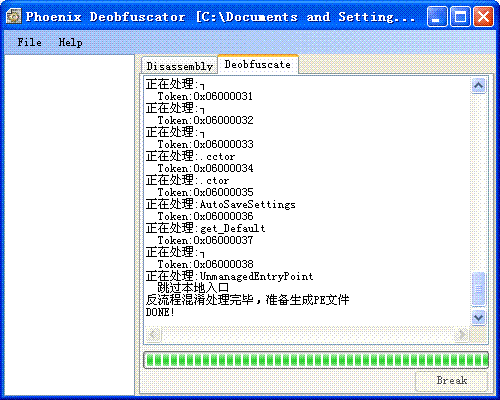Click the UnmanagedEntryPoint log entry
The width and height of the screenshot is (500, 400).
point(230,276)
